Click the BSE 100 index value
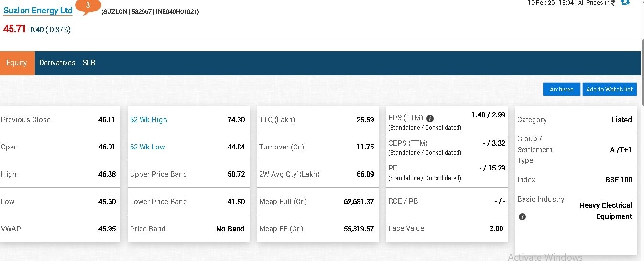The height and width of the screenshot is (261, 644). [619, 180]
